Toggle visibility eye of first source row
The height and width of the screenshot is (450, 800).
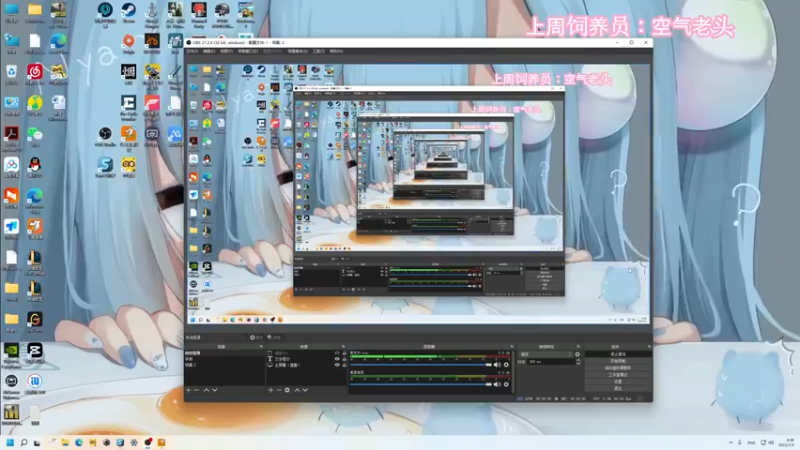point(337,353)
